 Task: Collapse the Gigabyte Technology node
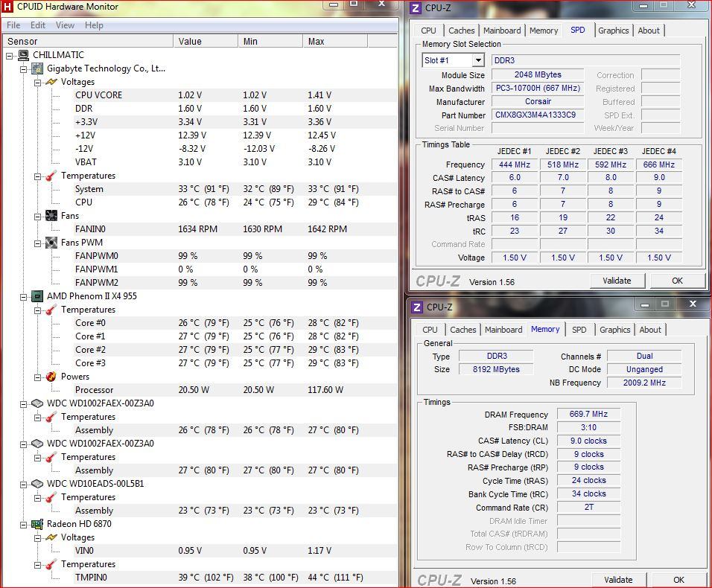[x=24, y=69]
